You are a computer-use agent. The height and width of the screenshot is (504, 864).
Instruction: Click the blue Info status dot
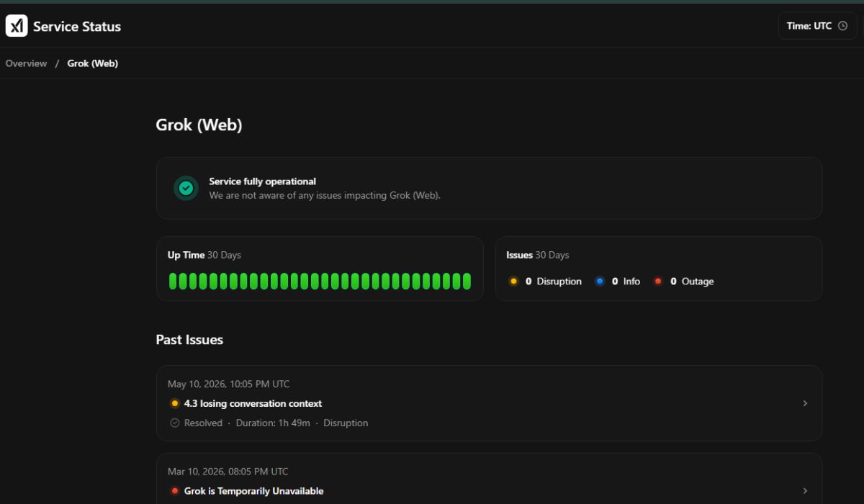pos(600,282)
